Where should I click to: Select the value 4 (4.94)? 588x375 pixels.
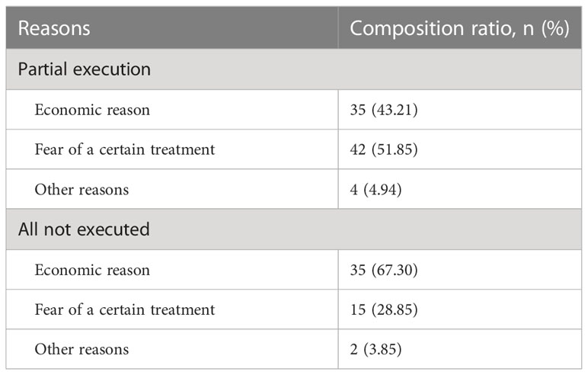tap(375, 190)
